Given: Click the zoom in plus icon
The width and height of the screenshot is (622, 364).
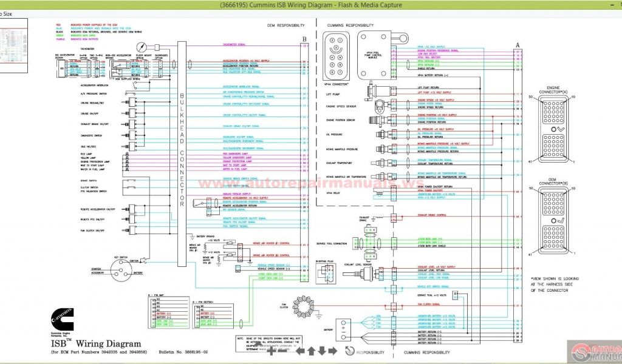Looking at the screenshot, I should click(x=272, y=351).
